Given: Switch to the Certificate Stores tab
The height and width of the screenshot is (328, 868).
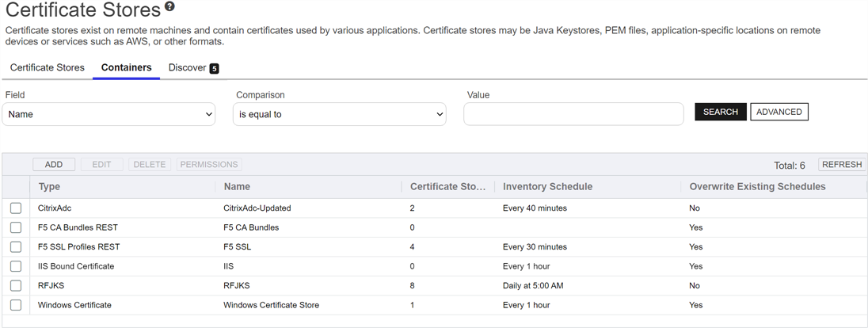Looking at the screenshot, I should pos(48,67).
